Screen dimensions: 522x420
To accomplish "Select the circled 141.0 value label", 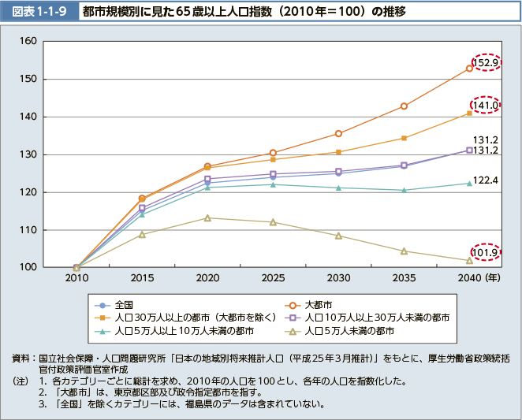I will 486,105.
